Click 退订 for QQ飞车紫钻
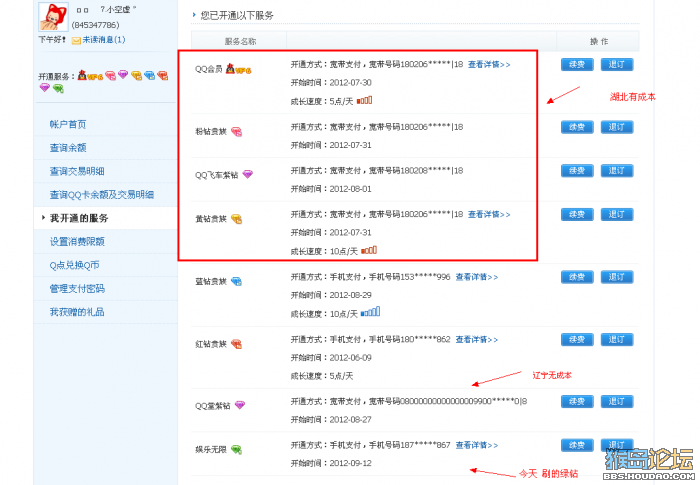700x485 pixels. pyautogui.click(x=617, y=171)
